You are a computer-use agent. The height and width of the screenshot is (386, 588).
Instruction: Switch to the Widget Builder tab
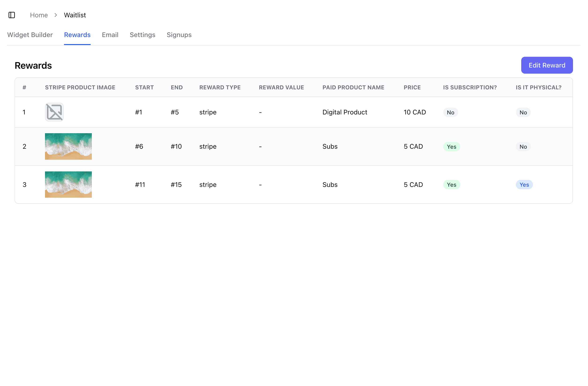(x=30, y=35)
